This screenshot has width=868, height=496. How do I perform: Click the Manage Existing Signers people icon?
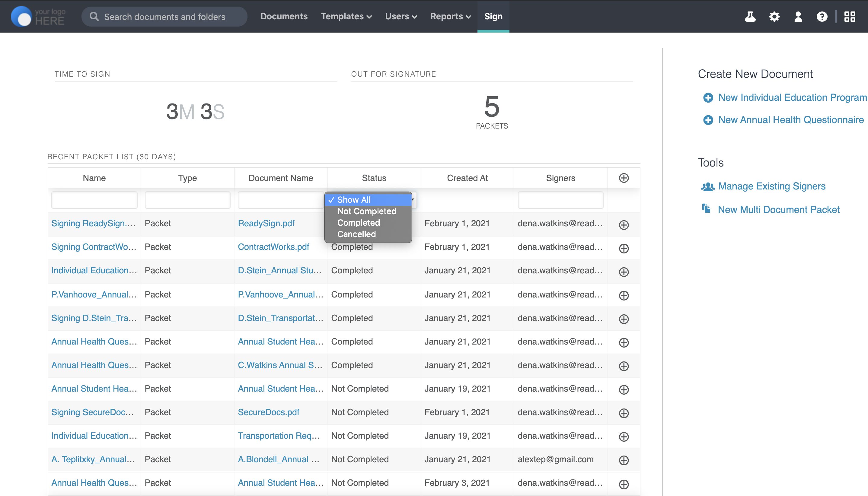click(707, 186)
